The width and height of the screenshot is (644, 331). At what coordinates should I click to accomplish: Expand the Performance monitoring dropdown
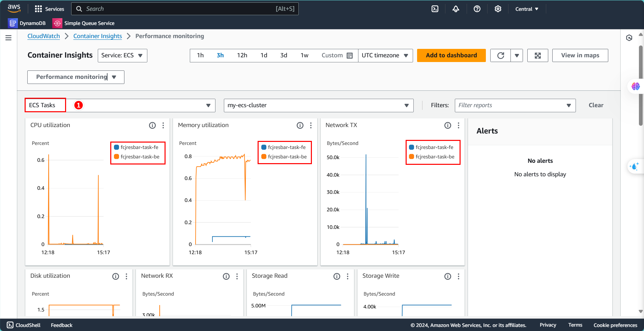click(76, 77)
